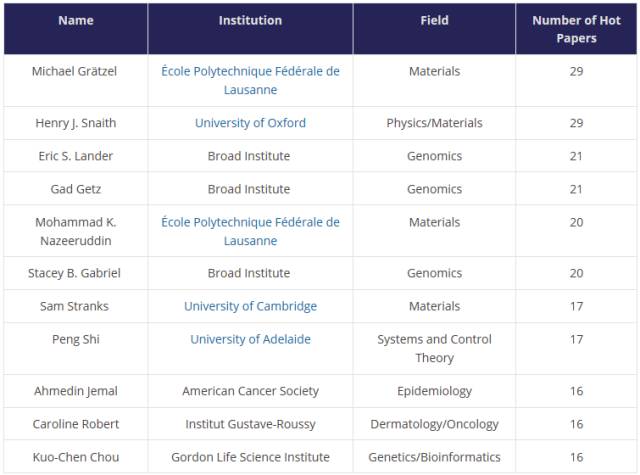The width and height of the screenshot is (640, 475).
Task: Click the Field column header
Action: point(434,20)
